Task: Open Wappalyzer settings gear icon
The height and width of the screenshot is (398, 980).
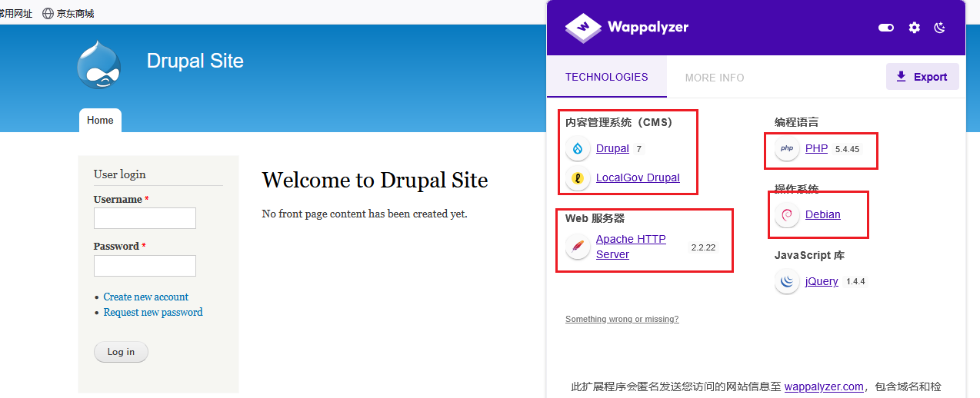Action: 914,28
